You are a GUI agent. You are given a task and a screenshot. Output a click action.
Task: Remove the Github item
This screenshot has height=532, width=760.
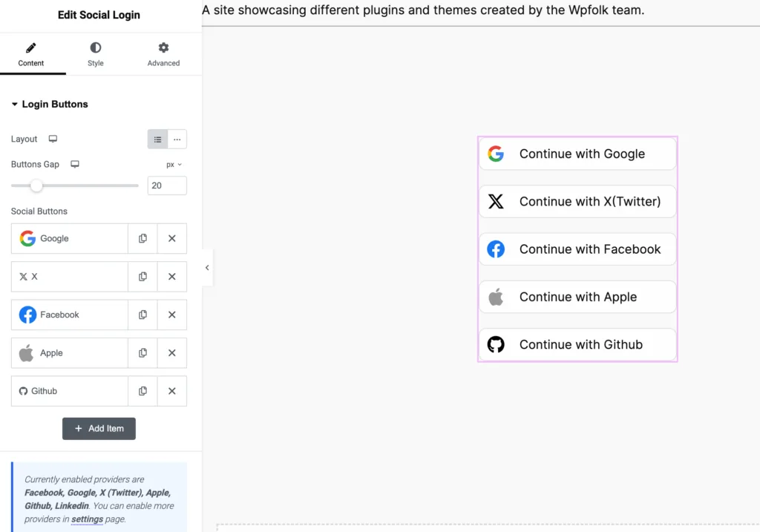pos(171,391)
